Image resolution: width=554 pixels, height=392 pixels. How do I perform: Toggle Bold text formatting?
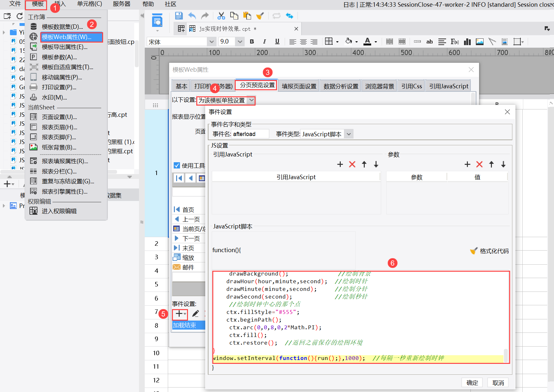[x=252, y=42]
